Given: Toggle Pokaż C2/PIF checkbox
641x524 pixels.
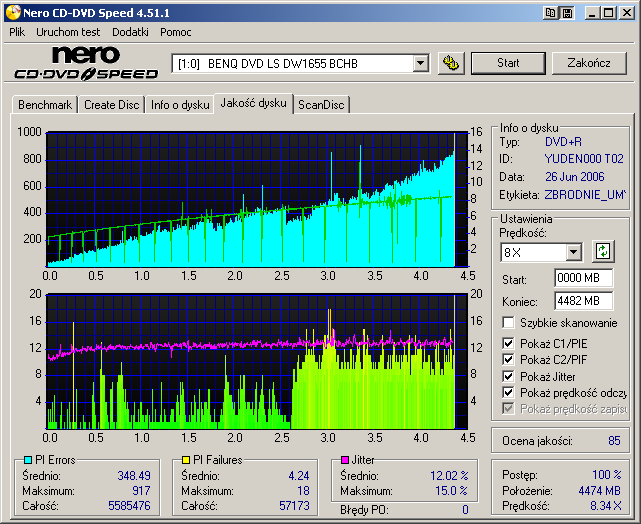Looking at the screenshot, I should 508,360.
